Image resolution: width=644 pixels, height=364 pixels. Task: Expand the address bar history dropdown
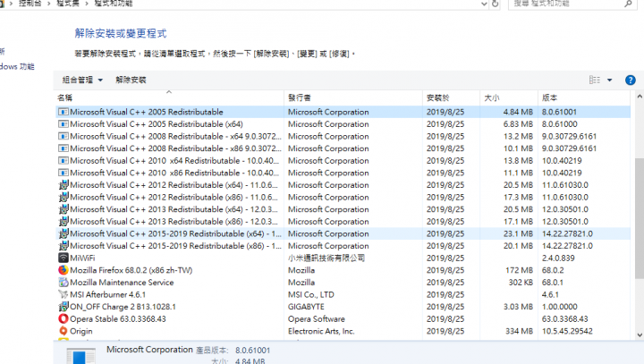click(x=484, y=4)
